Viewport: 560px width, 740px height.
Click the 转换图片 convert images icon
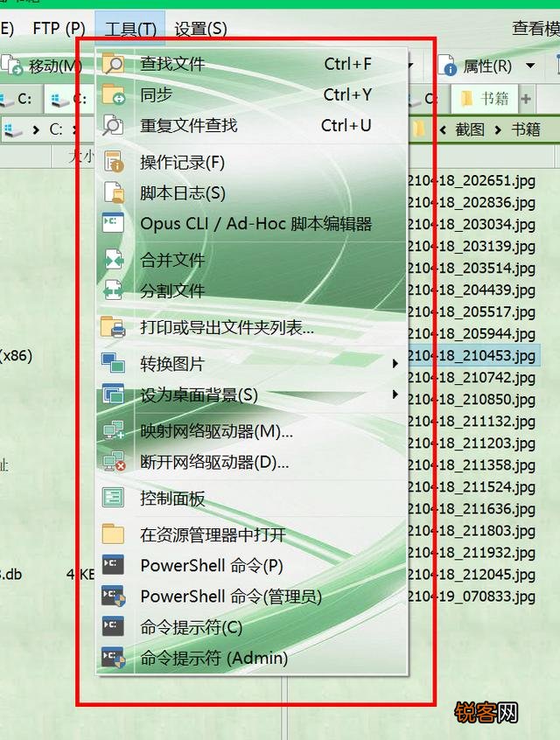[x=114, y=363]
